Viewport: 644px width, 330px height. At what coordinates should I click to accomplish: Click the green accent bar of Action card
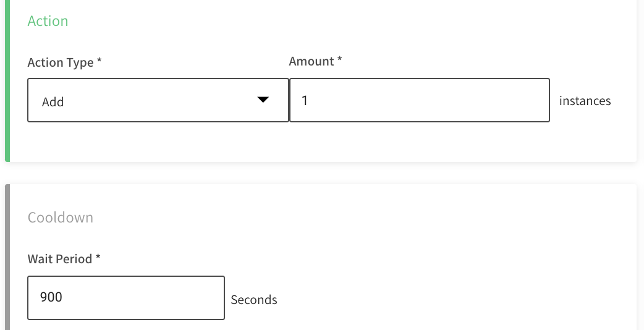click(x=7, y=80)
